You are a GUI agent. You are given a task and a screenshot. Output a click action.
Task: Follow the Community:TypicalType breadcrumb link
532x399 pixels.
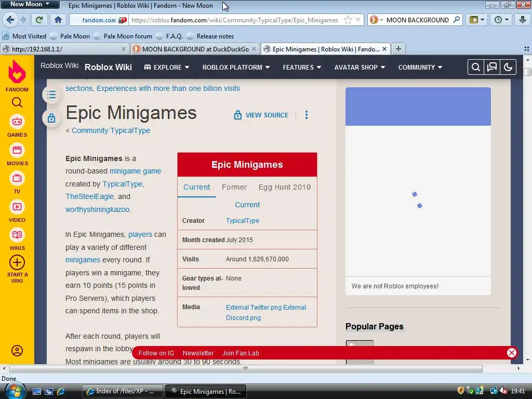(111, 130)
